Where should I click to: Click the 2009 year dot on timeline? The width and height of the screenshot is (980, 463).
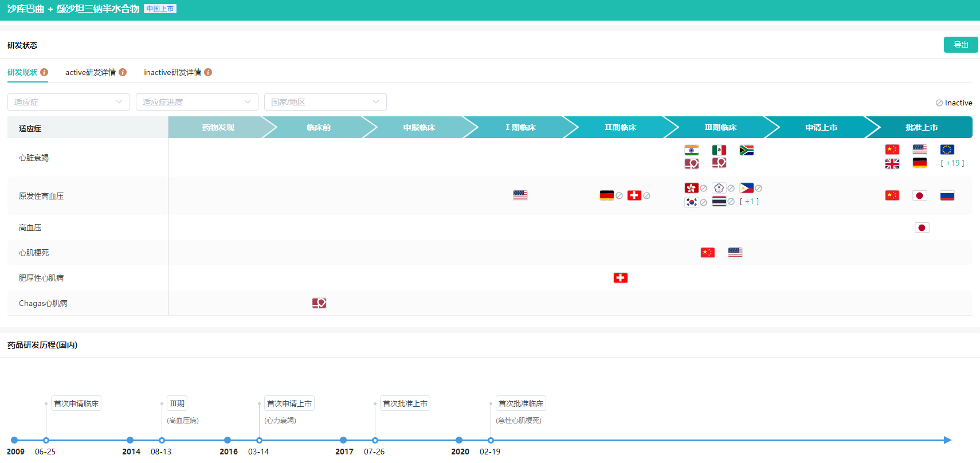click(x=14, y=440)
